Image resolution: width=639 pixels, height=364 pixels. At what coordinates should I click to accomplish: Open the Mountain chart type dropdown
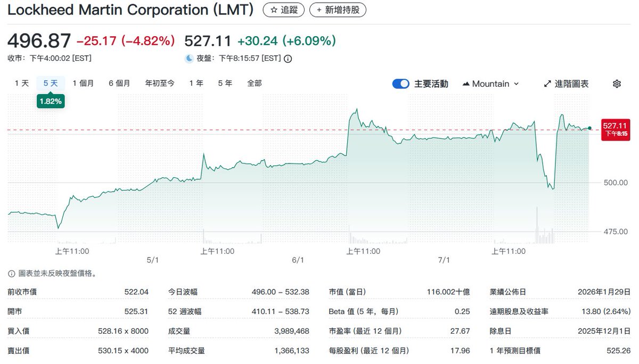(x=490, y=84)
